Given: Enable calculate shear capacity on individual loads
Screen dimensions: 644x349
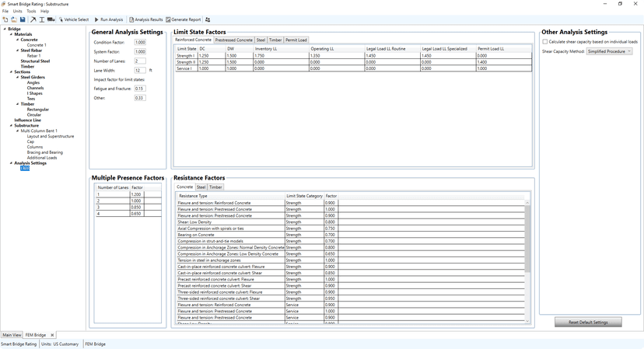Looking at the screenshot, I should coord(544,42).
